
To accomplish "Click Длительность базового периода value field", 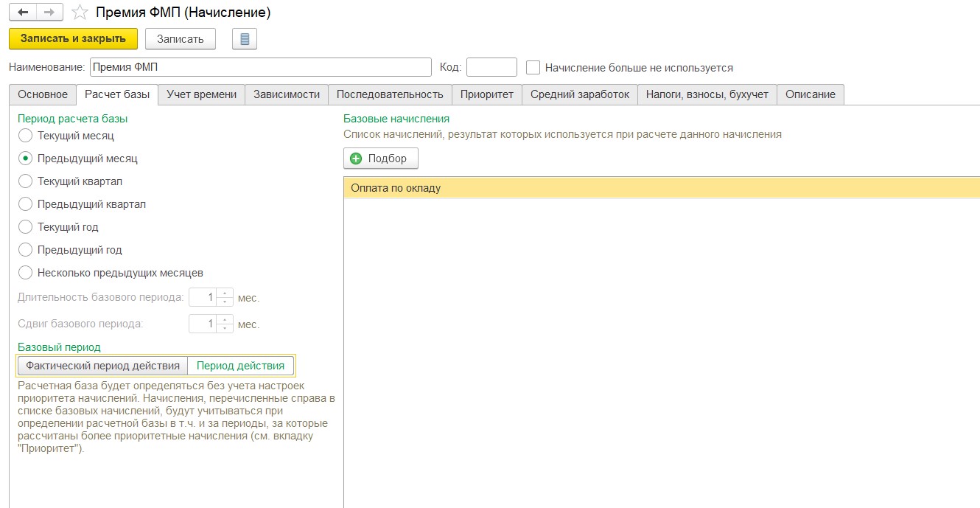I will (x=203, y=298).
